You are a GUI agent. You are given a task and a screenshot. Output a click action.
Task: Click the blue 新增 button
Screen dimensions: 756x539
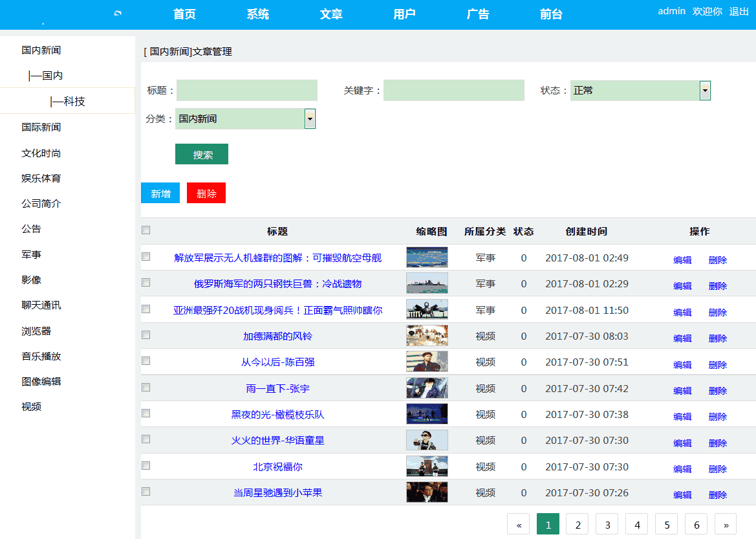[x=160, y=193]
